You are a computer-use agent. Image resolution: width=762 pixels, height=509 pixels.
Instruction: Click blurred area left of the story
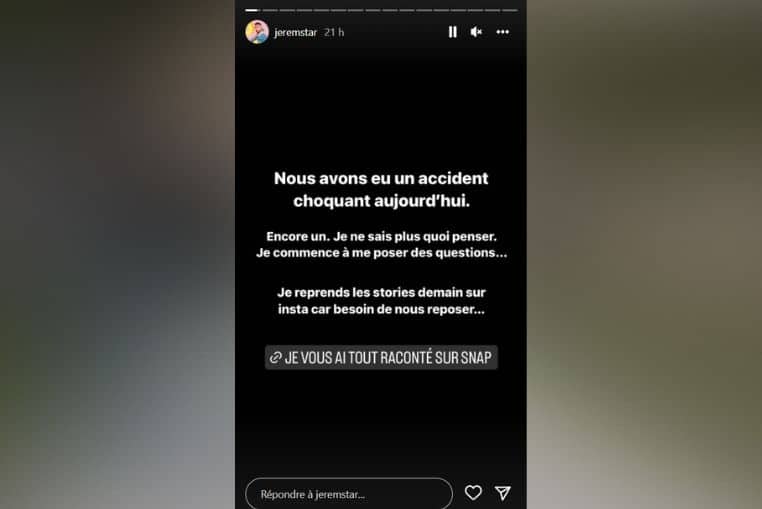coord(117,254)
